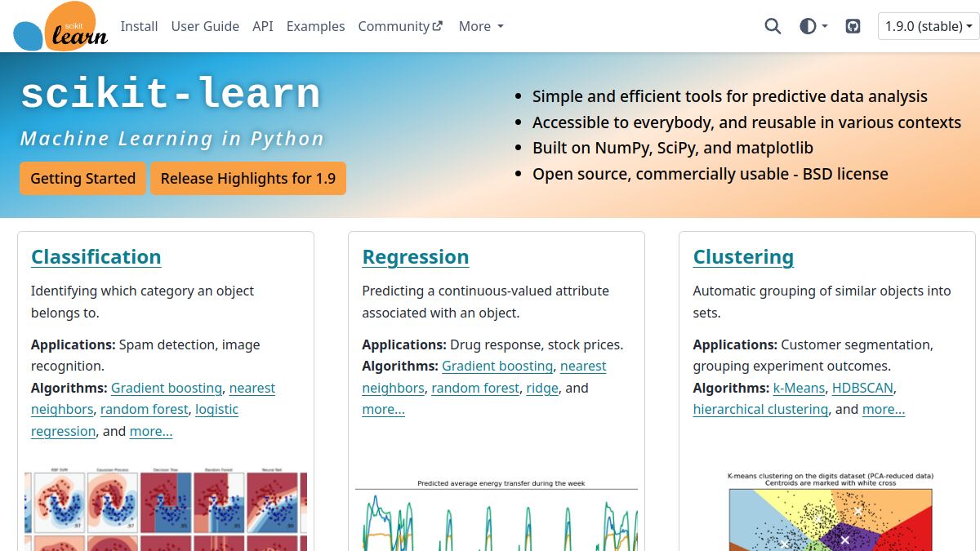The height and width of the screenshot is (551, 980).
Task: Click more... link in Clustering card
Action: pyautogui.click(x=884, y=409)
